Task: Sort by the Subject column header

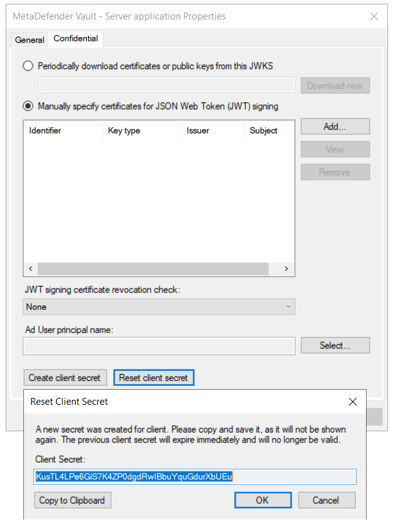Action: click(270, 130)
